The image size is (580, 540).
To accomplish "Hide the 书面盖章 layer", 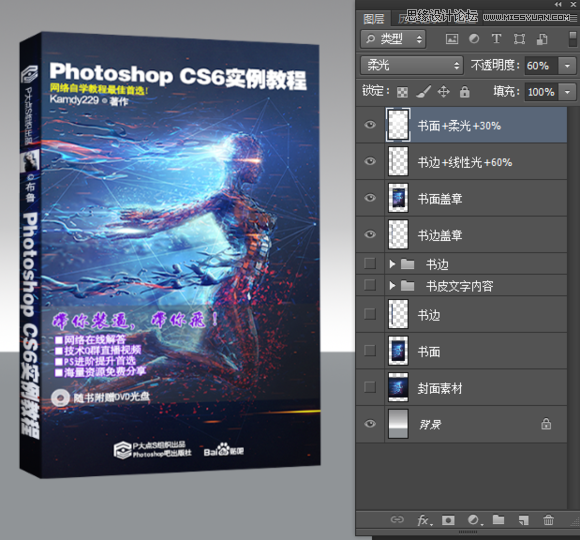I will coord(370,198).
